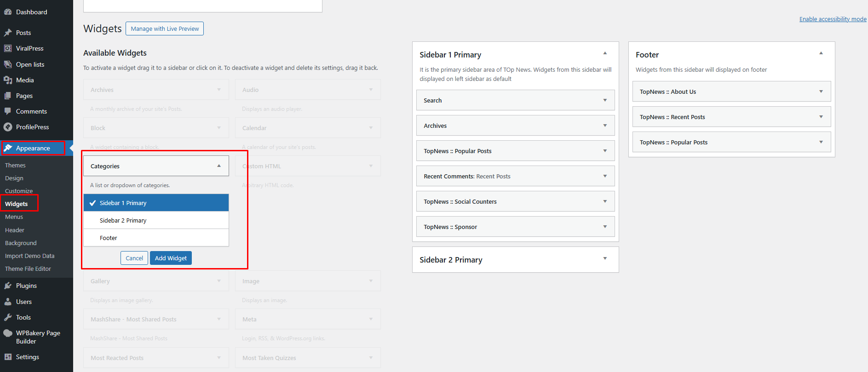Expand the Archives widget in Sidebar 1
The height and width of the screenshot is (372, 868).
[x=605, y=126]
